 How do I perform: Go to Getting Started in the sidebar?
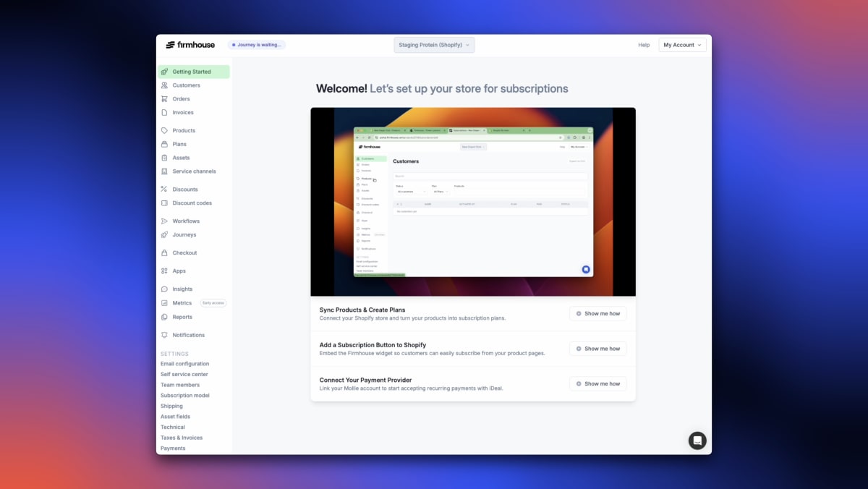[x=194, y=72]
